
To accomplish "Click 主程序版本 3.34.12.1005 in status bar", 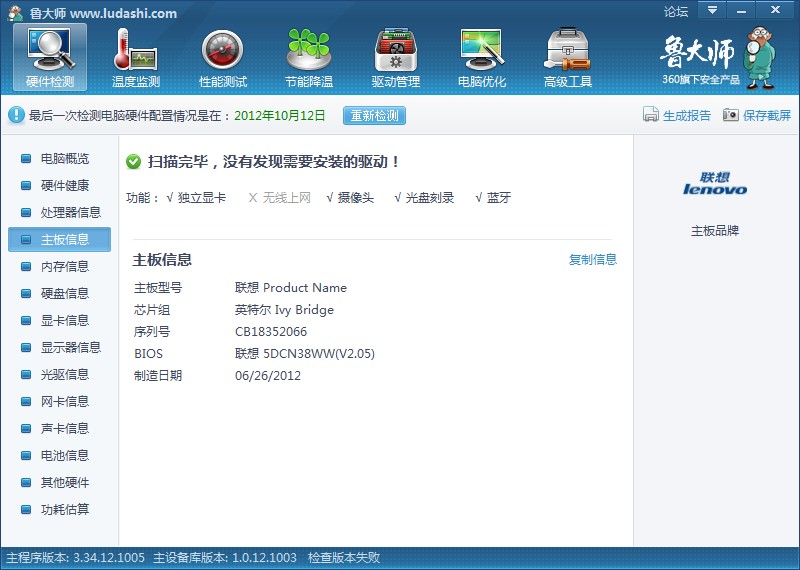I will click(x=75, y=558).
